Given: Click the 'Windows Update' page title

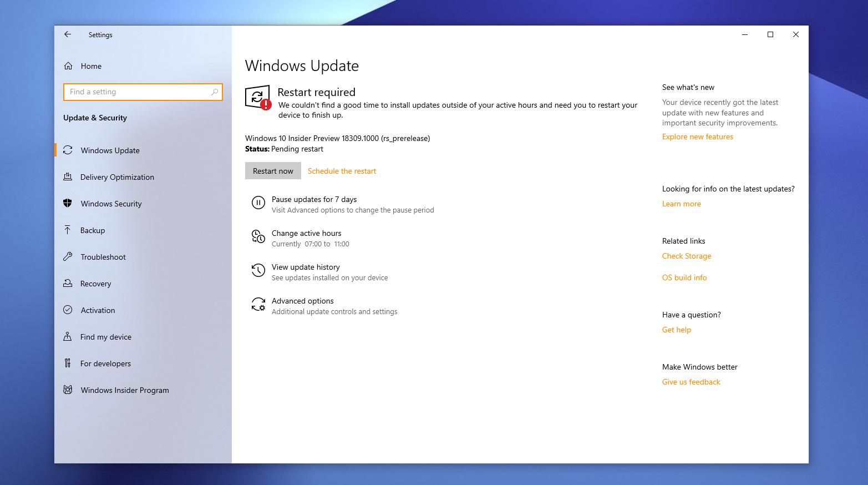Looking at the screenshot, I should pos(302,65).
